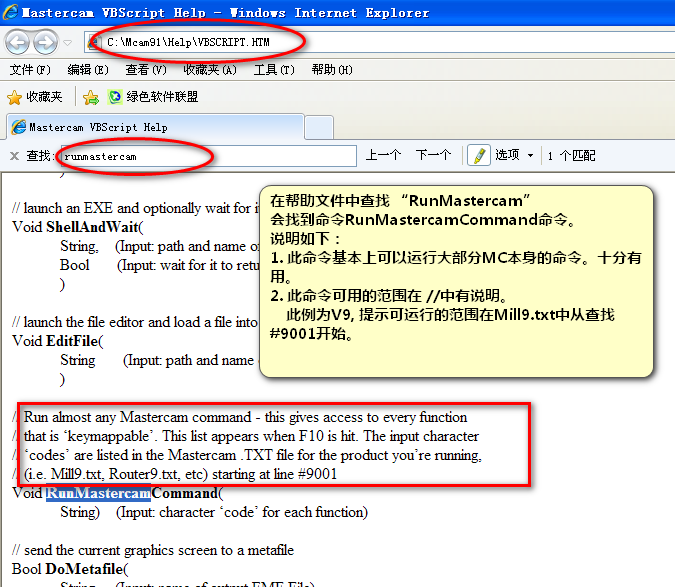Toggle the highlight-all-matches pencil icon
The width and height of the screenshot is (675, 587).
click(x=479, y=155)
